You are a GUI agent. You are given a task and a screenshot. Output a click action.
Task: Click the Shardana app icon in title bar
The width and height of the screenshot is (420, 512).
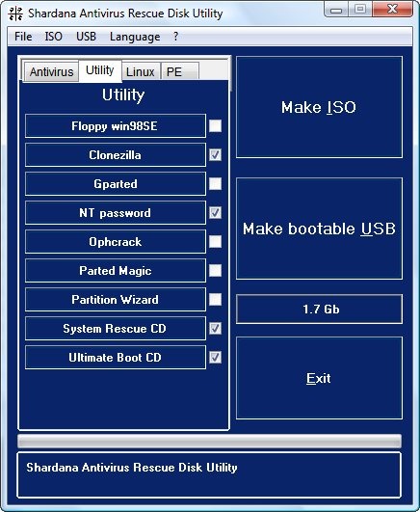click(15, 13)
